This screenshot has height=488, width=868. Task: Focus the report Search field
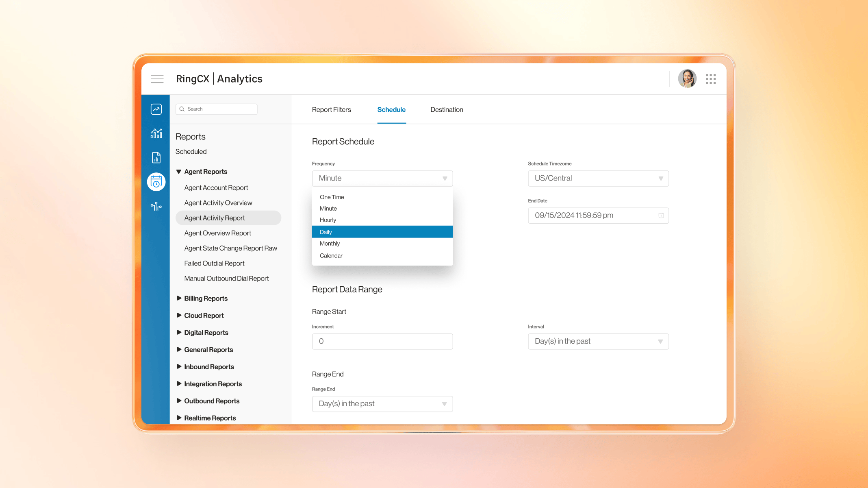click(216, 109)
